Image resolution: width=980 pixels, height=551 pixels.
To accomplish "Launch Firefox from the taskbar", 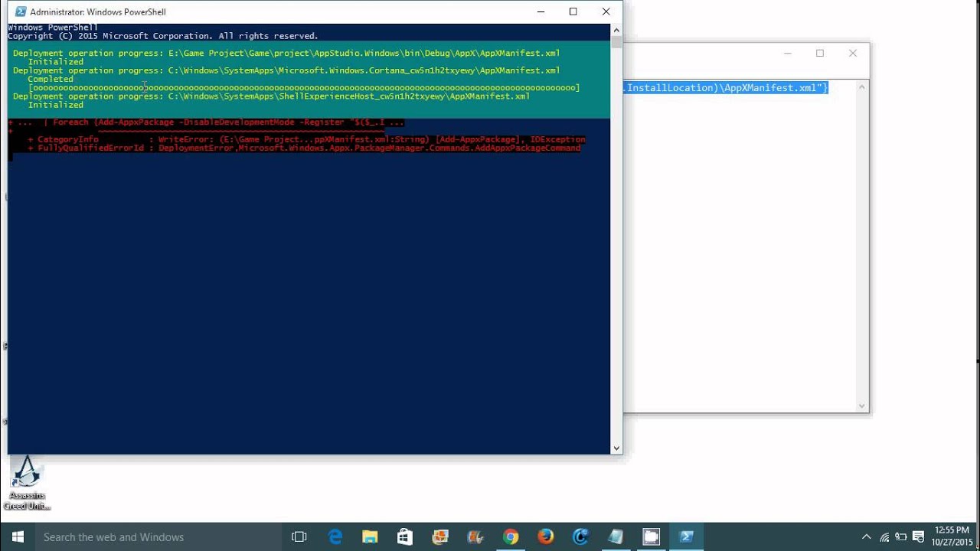I will pos(546,537).
